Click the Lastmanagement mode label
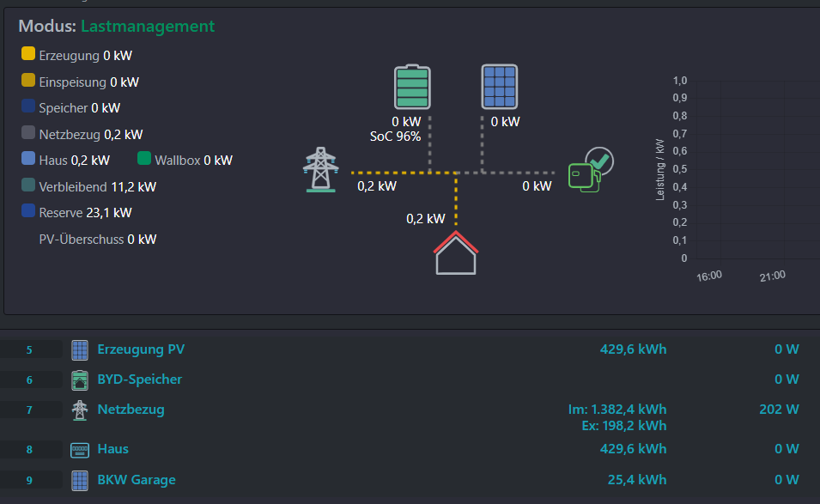 tap(148, 26)
